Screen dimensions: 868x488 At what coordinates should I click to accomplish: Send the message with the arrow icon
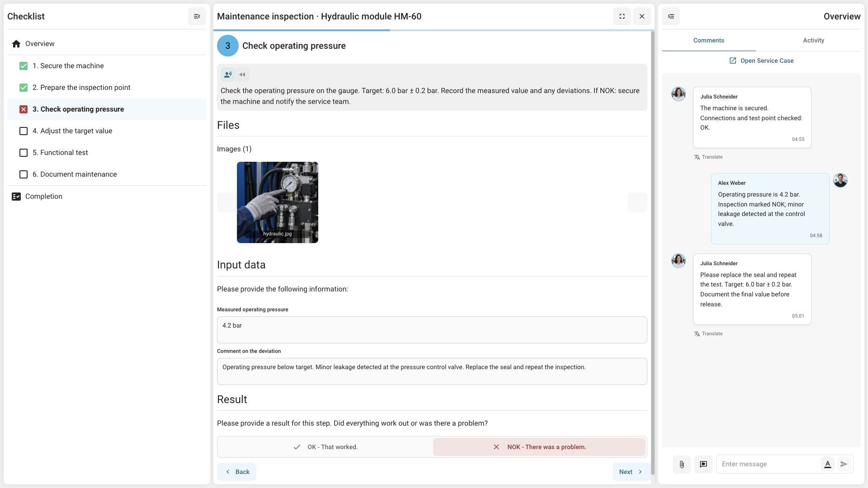[x=844, y=464]
